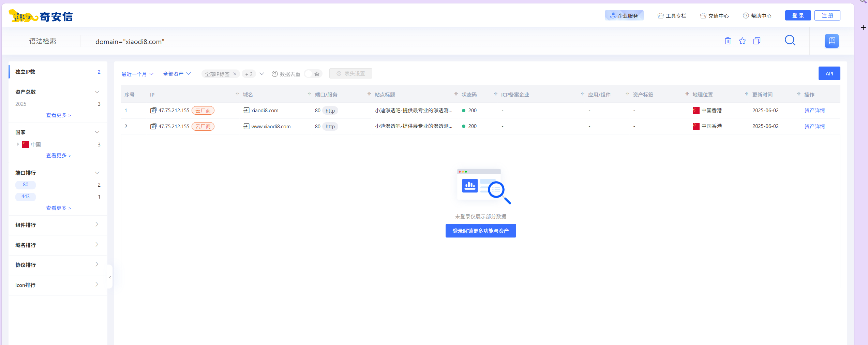Open the 帮助中心 menu
Image resolution: width=868 pixels, height=345 pixels.
(x=757, y=16)
